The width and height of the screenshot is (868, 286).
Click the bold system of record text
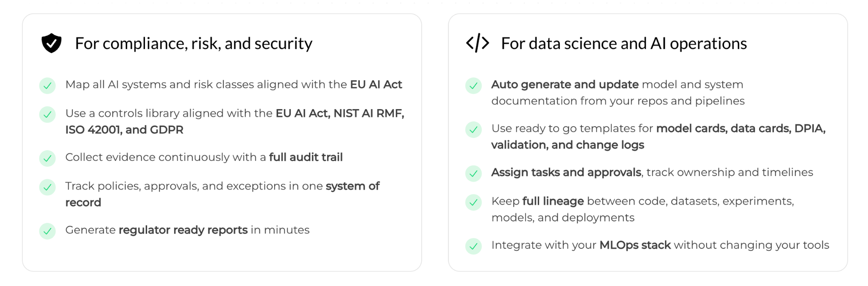352,186
